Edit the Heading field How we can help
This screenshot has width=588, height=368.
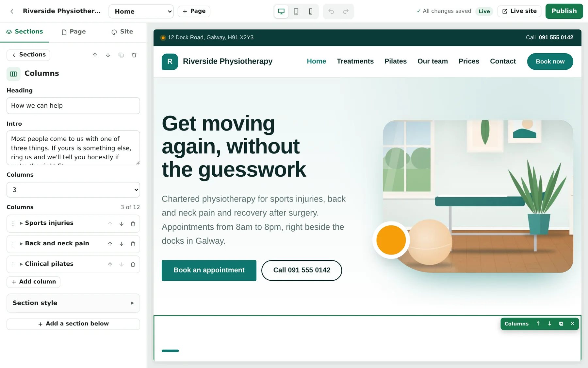pyautogui.click(x=73, y=106)
